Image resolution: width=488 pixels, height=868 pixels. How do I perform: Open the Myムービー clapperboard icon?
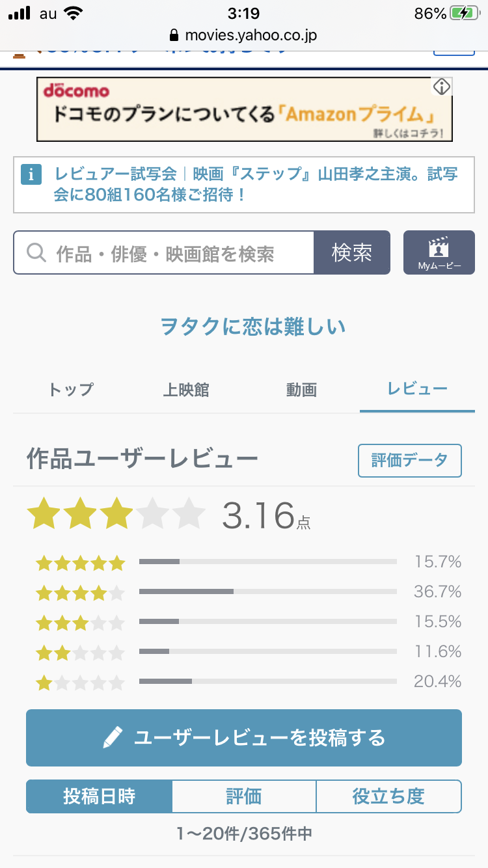tap(439, 249)
